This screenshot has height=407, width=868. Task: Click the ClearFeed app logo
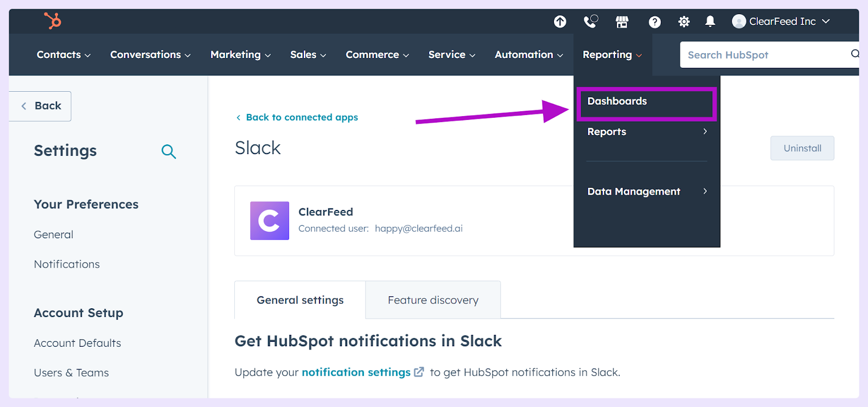[x=270, y=221]
